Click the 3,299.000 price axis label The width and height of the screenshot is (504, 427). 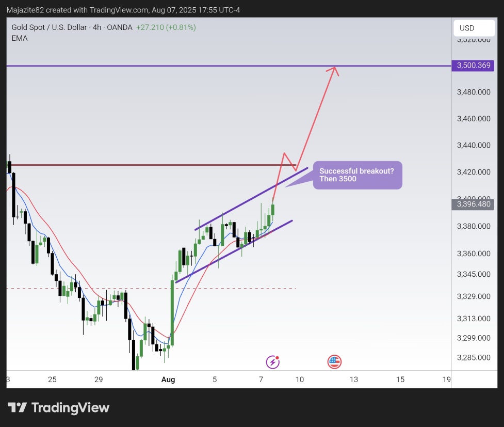474,338
